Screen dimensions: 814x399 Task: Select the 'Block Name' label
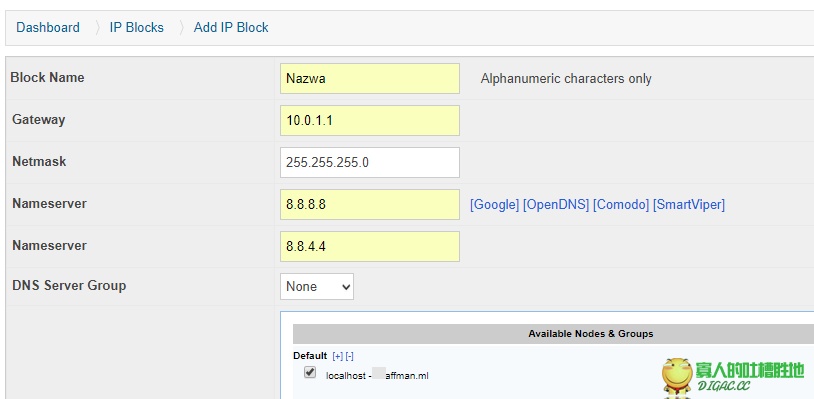click(x=47, y=77)
